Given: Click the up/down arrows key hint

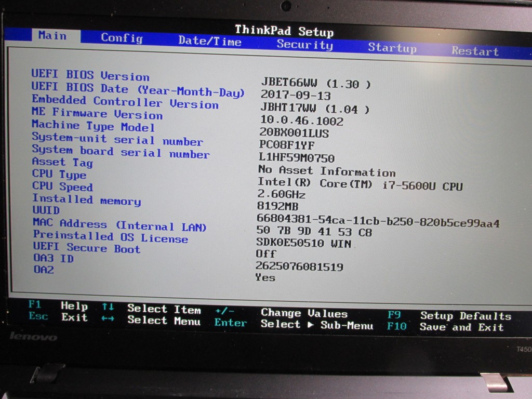Looking at the screenshot, I should (x=108, y=307).
